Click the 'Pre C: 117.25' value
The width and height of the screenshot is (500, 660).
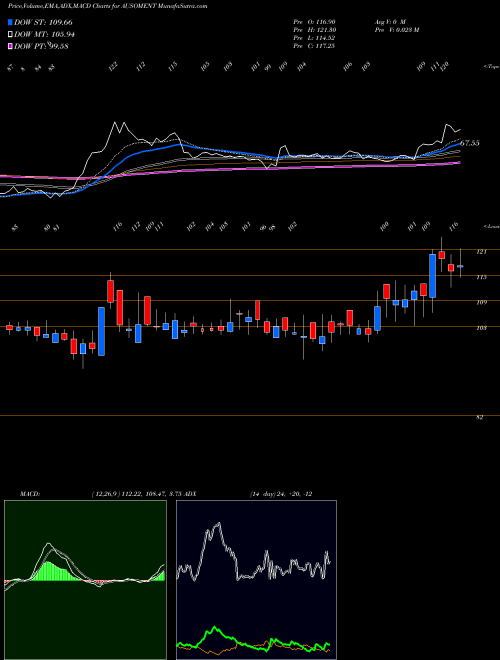click(x=314, y=46)
